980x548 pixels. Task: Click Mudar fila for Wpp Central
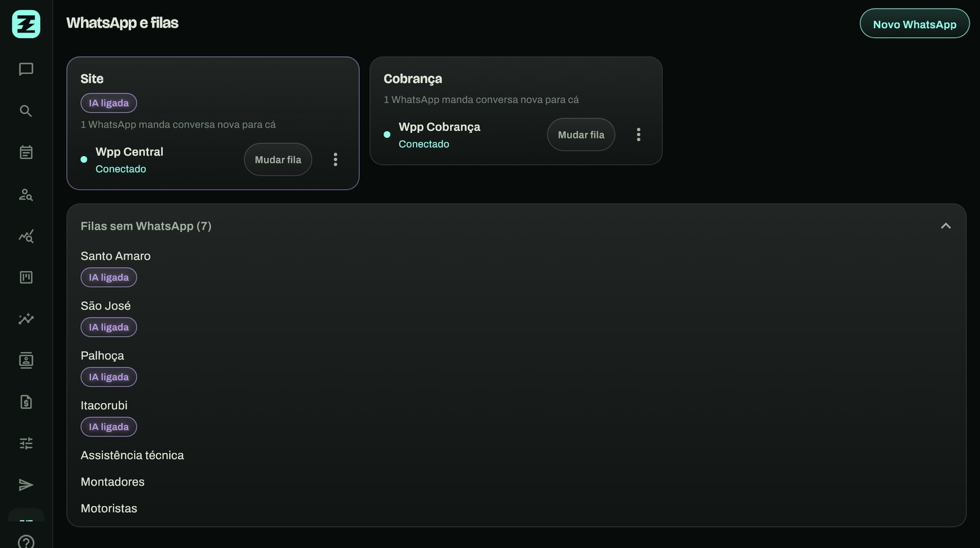(278, 160)
